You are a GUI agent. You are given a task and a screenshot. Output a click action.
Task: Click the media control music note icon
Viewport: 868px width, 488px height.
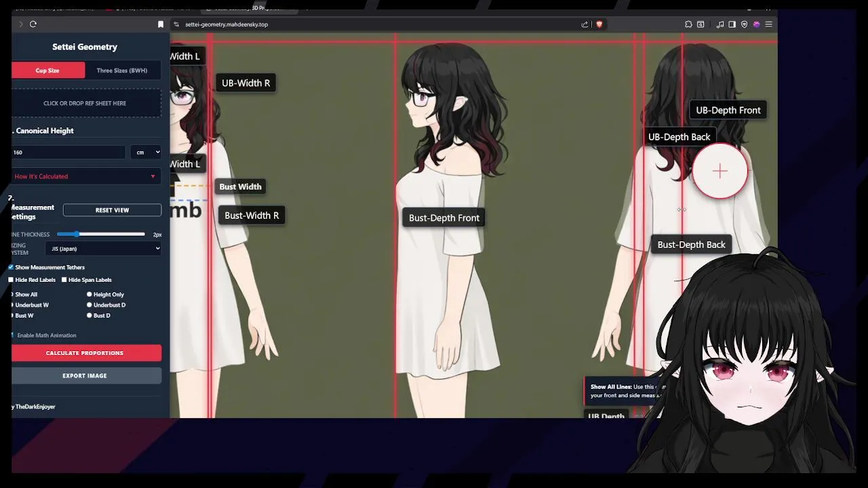coord(720,24)
